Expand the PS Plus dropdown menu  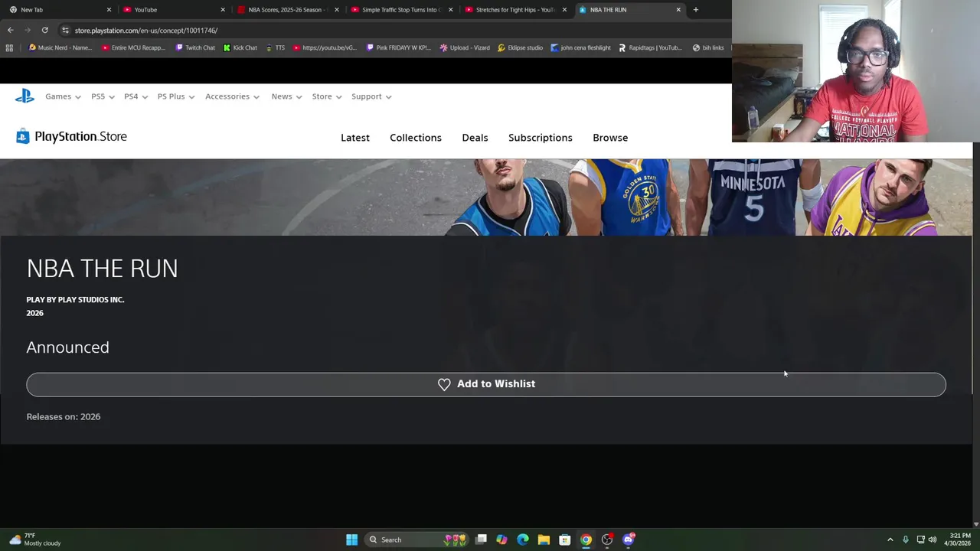click(x=176, y=96)
